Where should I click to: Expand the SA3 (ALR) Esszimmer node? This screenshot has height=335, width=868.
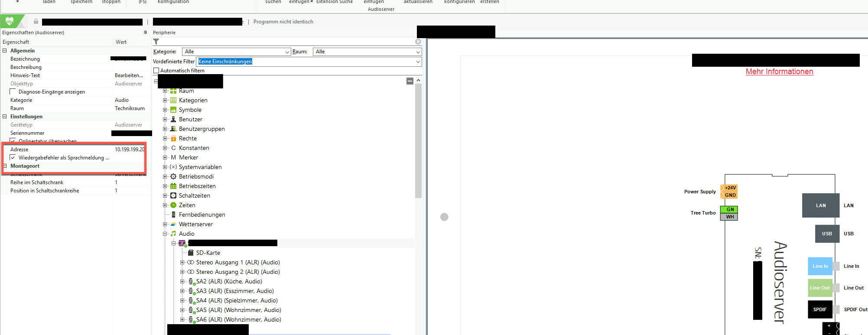pos(182,291)
